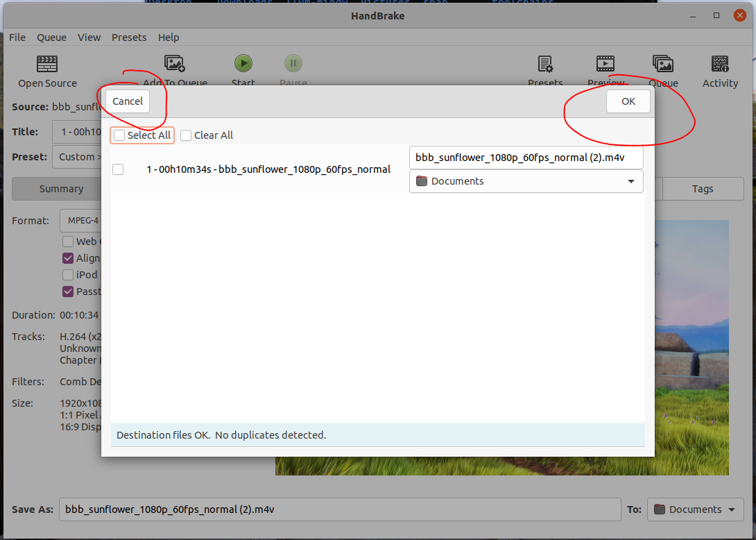The height and width of the screenshot is (540, 756).
Task: Minimize the HandBrake window
Action: point(693,16)
